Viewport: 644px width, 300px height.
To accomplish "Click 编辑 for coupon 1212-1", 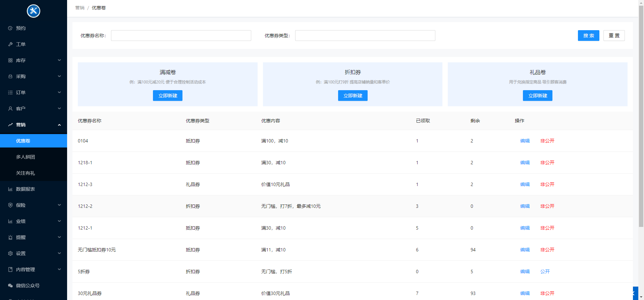I will coord(525,228).
